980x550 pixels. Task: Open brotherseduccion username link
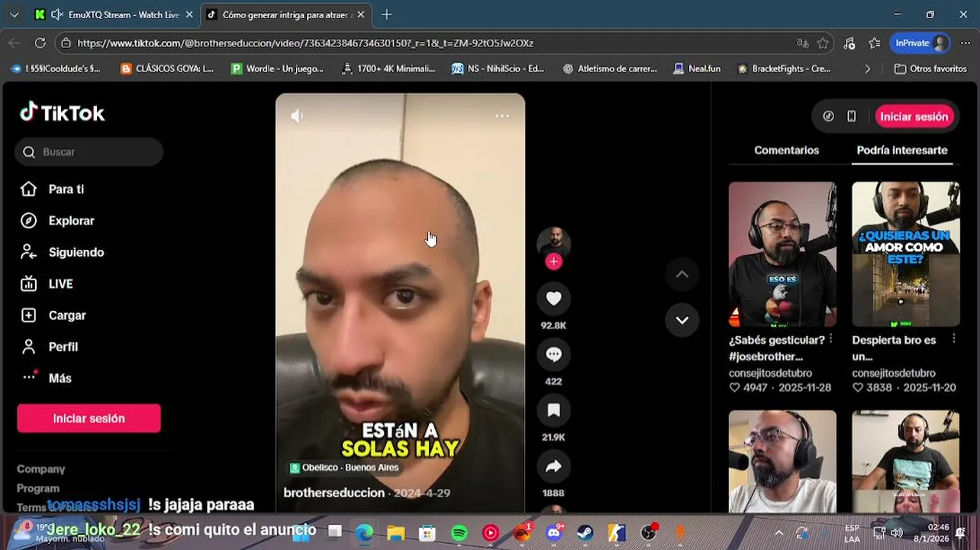point(334,493)
